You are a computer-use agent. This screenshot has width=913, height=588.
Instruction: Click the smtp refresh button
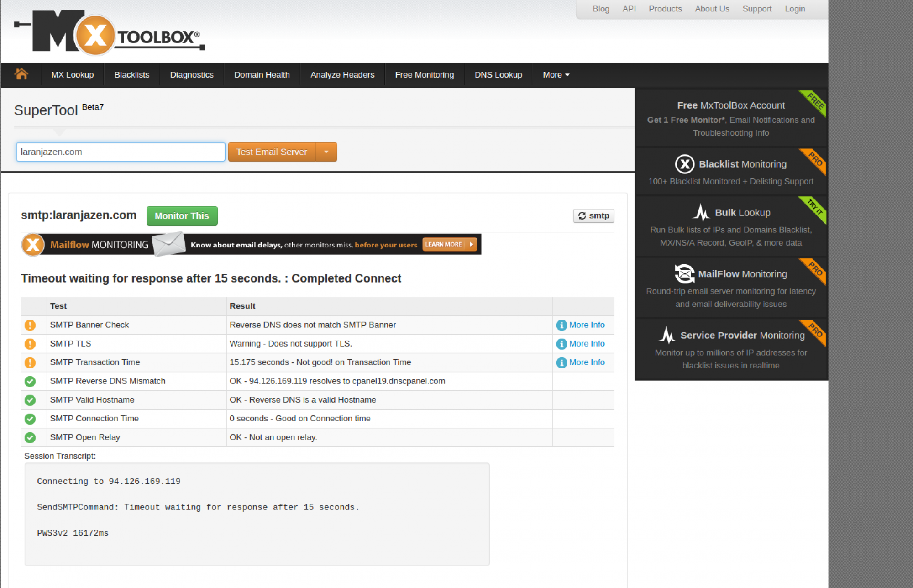pyautogui.click(x=593, y=215)
